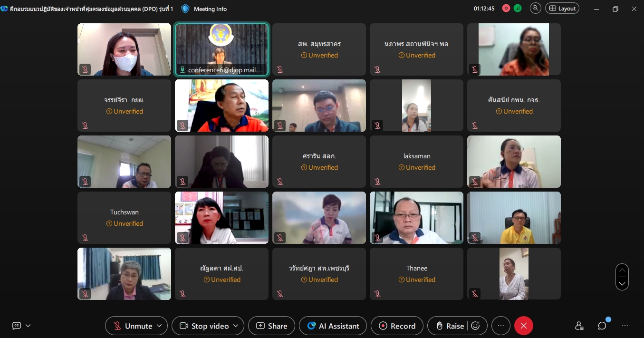Open reactions smiley icon beside Raise
This screenshot has width=644, height=338.
(475, 326)
